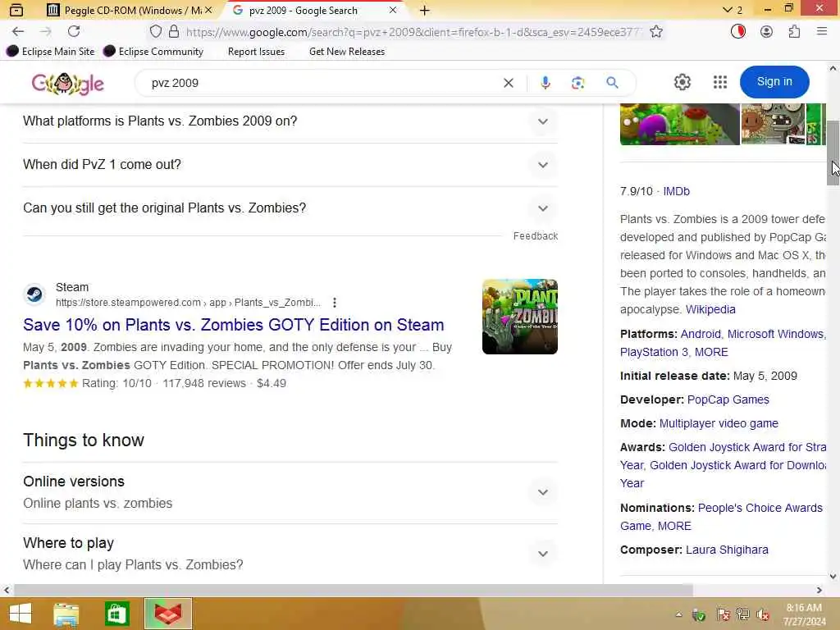Click the Firefox back arrow

click(x=18, y=32)
